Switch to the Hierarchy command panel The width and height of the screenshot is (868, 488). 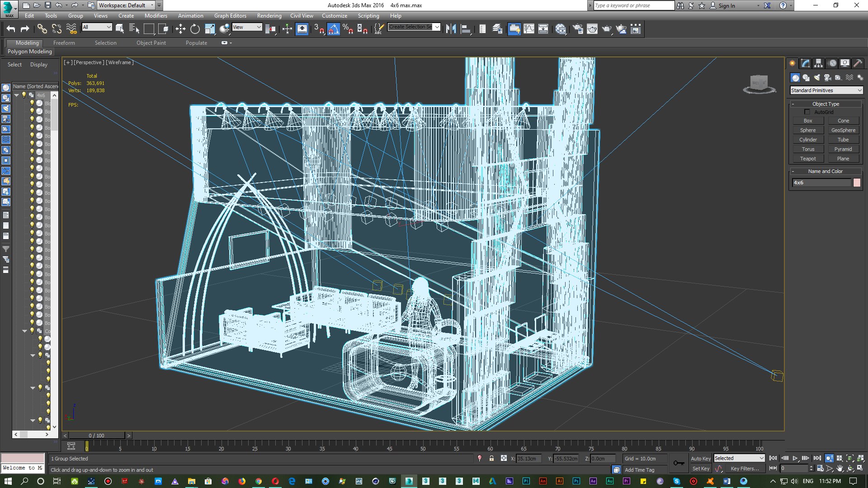[818, 63]
